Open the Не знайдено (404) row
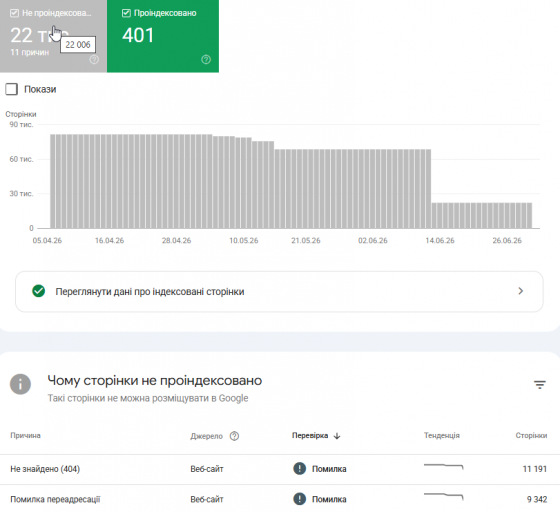Image resolution: width=560 pixels, height=512 pixels. click(280, 469)
